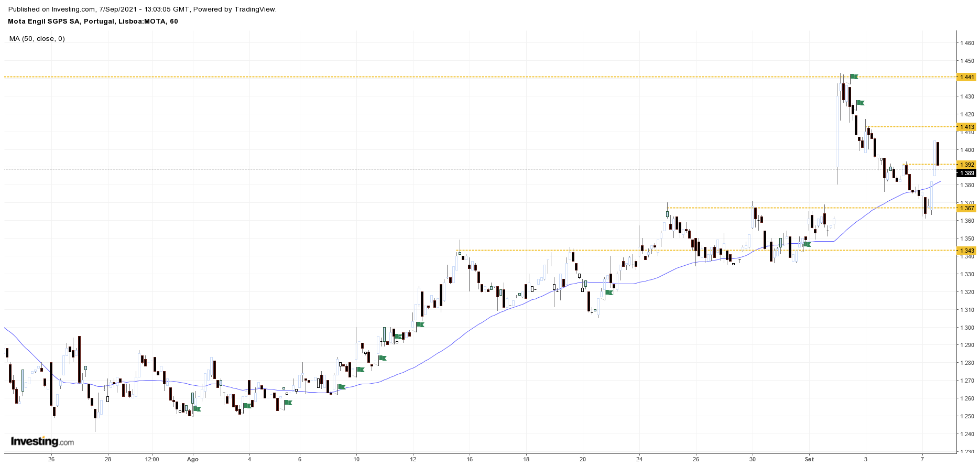980x466 pixels.
Task: Click the 1.420 price axis value
Action: coord(967,115)
